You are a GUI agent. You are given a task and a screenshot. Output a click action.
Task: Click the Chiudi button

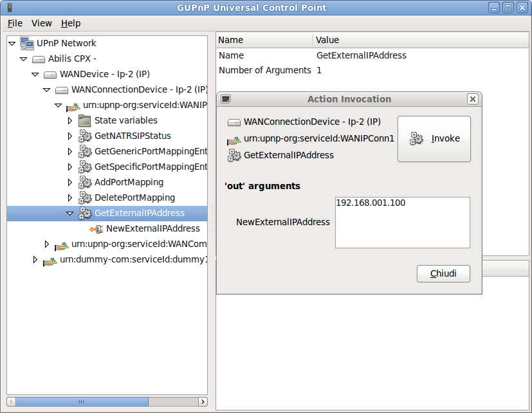pyautogui.click(x=443, y=273)
